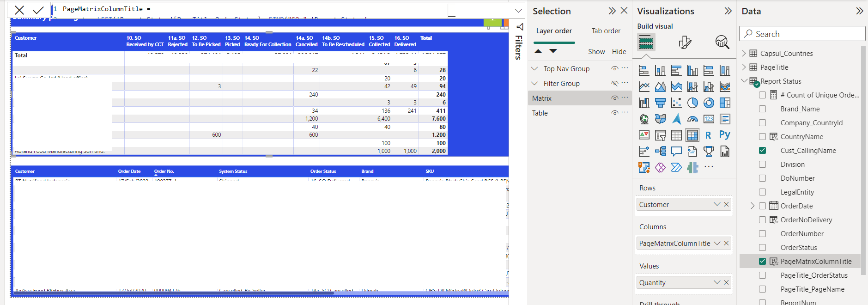This screenshot has width=868, height=305.
Task: Choose the stacked bar chart visual
Action: pyautogui.click(x=644, y=70)
